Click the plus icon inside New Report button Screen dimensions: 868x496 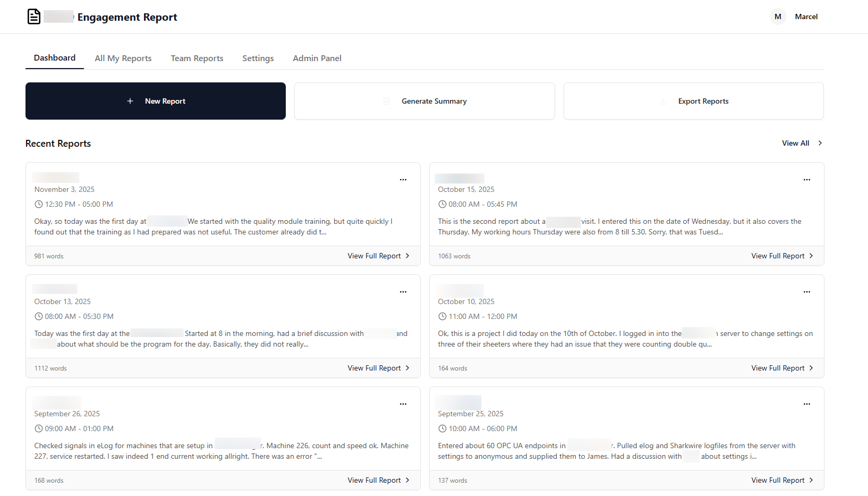[131, 101]
